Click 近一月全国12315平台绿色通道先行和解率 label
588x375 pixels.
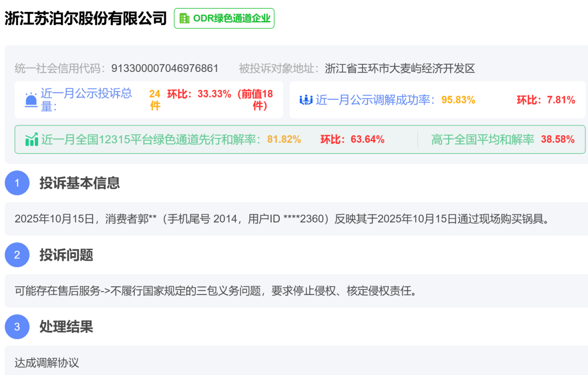point(151,140)
